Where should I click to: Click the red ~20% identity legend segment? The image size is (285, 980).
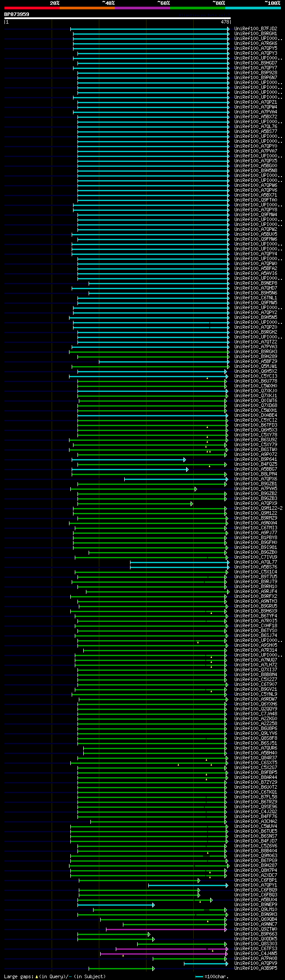pos(32,8)
